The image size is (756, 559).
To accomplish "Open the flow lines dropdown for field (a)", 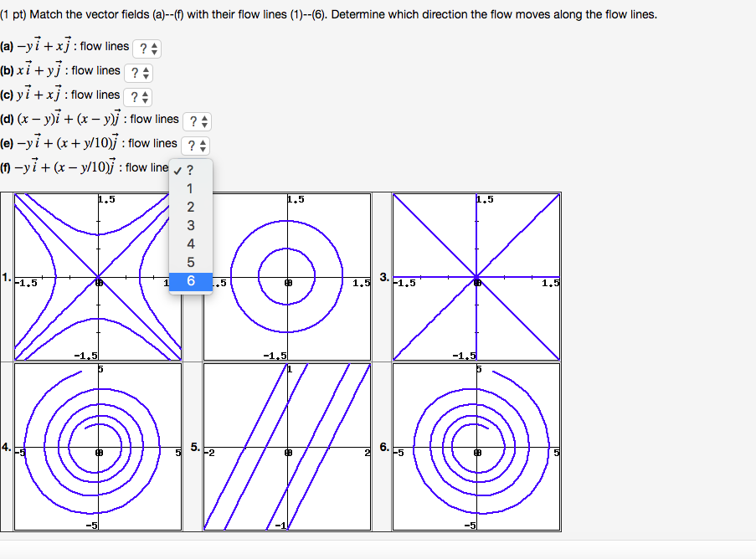I will pos(147,48).
